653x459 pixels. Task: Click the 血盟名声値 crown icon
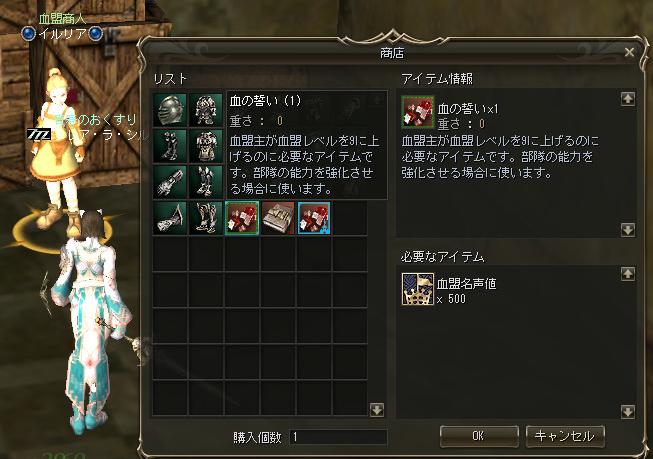coord(418,289)
